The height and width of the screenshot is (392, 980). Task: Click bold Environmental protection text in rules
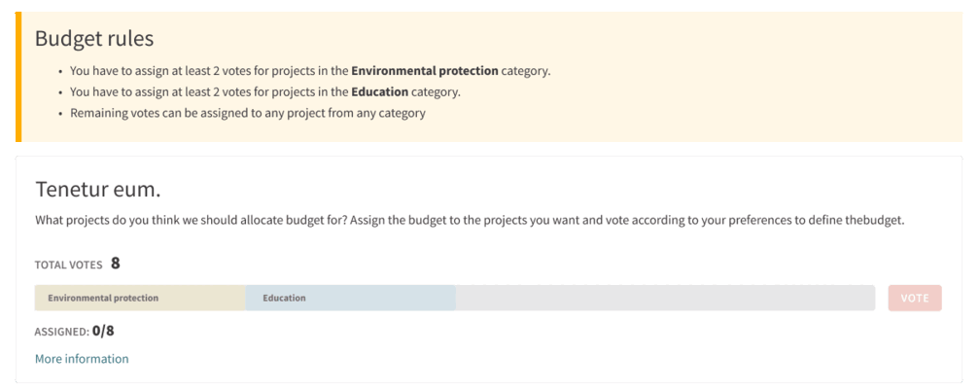(425, 71)
